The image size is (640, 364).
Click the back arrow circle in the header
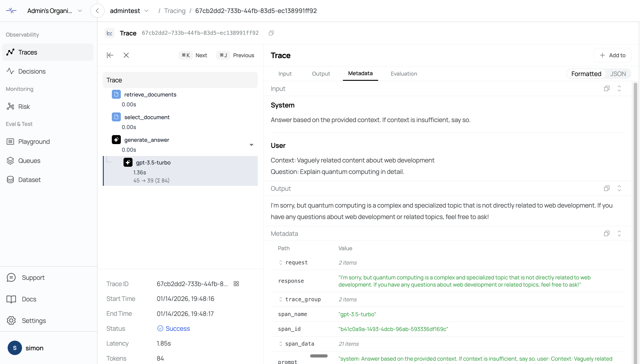[x=97, y=11]
